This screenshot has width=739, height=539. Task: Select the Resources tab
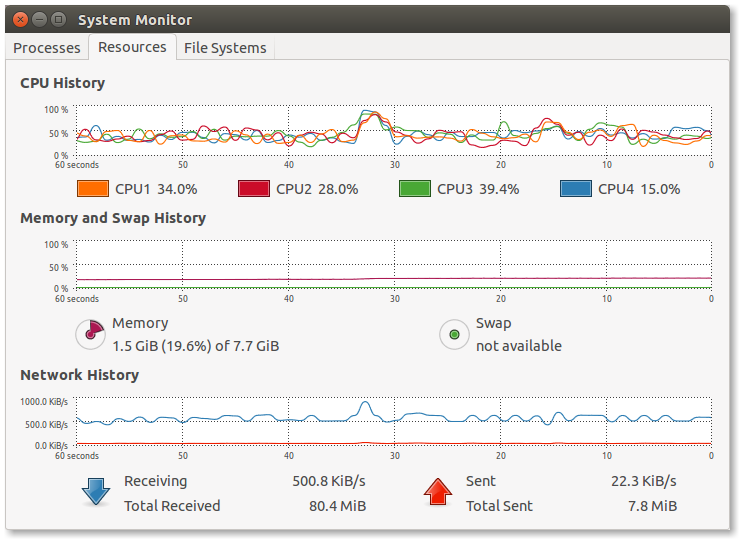132,47
